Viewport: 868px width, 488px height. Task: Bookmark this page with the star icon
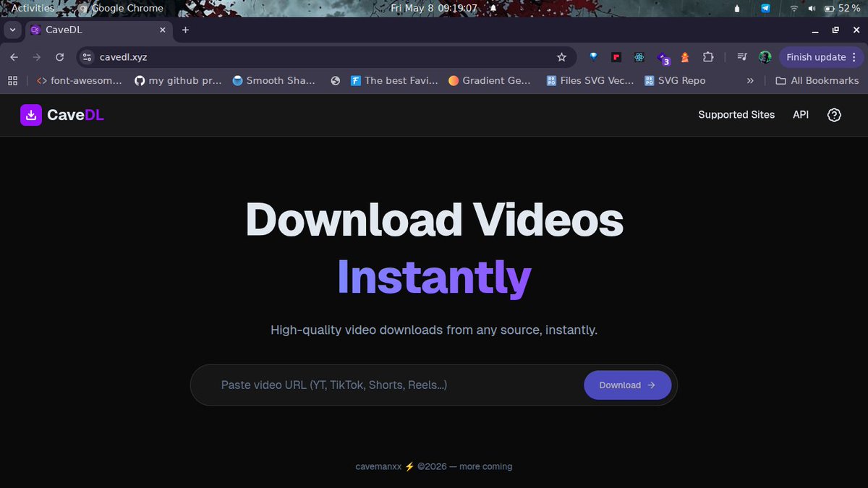click(x=561, y=57)
